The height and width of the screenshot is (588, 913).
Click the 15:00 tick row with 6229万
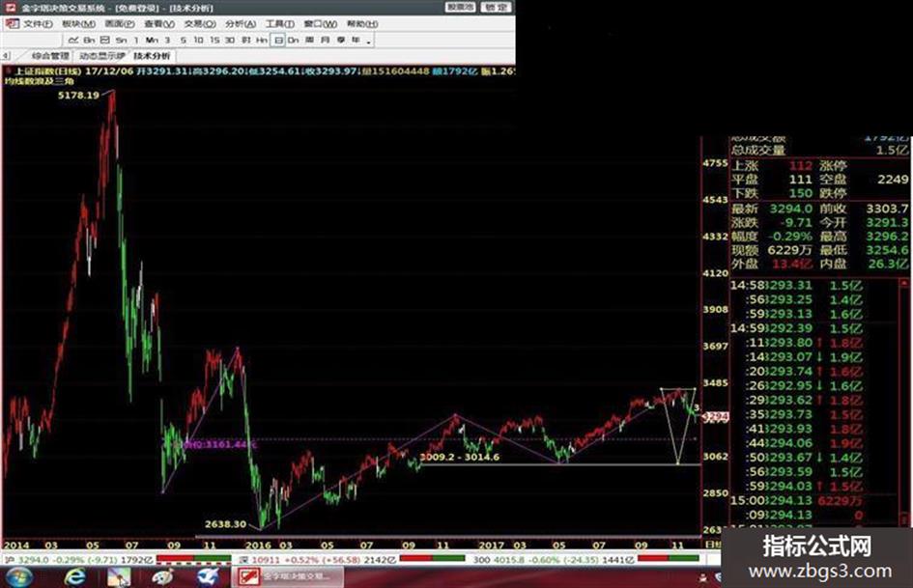(798, 501)
